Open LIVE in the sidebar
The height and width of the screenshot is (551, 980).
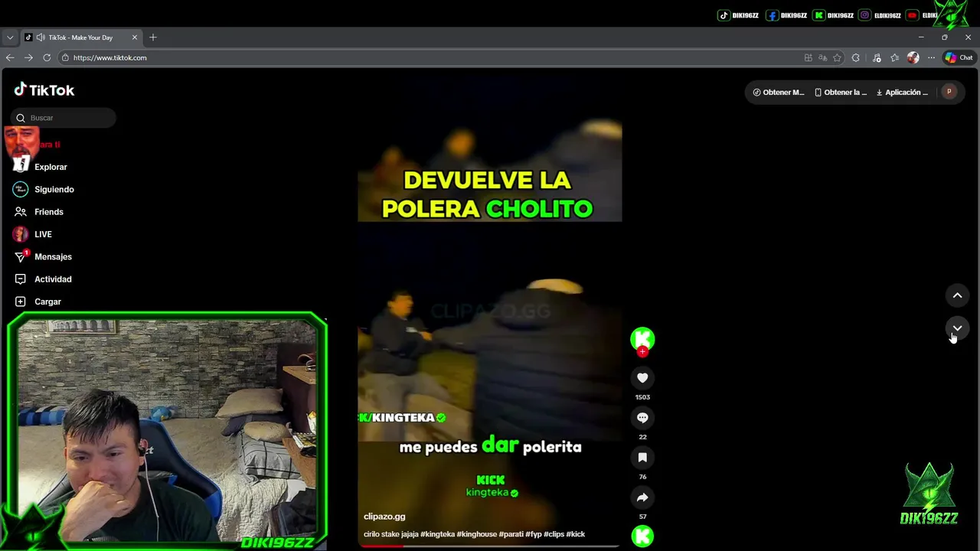(43, 234)
